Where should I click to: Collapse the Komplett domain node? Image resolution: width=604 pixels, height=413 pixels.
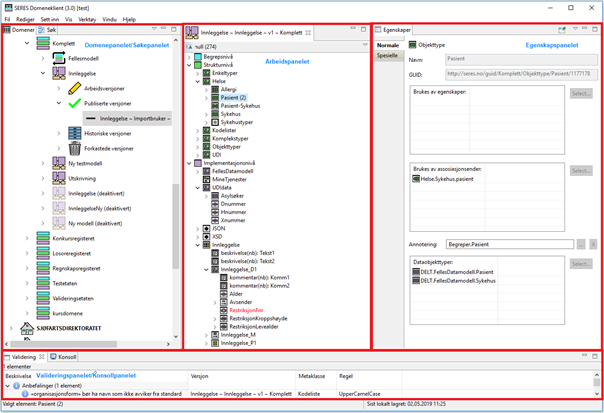(27, 43)
